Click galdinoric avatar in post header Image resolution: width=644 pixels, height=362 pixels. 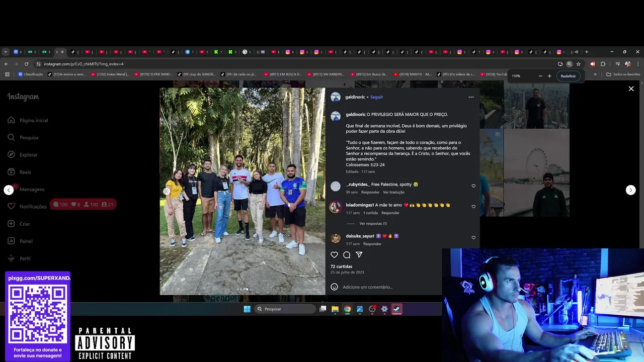[x=336, y=97]
